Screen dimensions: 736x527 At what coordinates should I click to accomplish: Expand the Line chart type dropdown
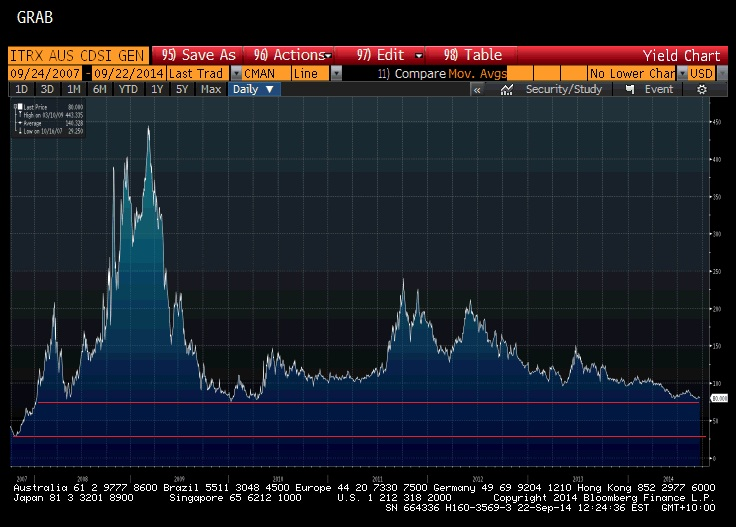point(336,73)
